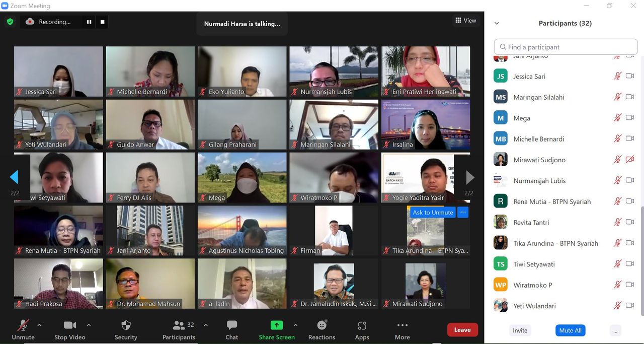Select Irsalina video tile
Viewport: 644px width, 344px height.
[x=426, y=124]
